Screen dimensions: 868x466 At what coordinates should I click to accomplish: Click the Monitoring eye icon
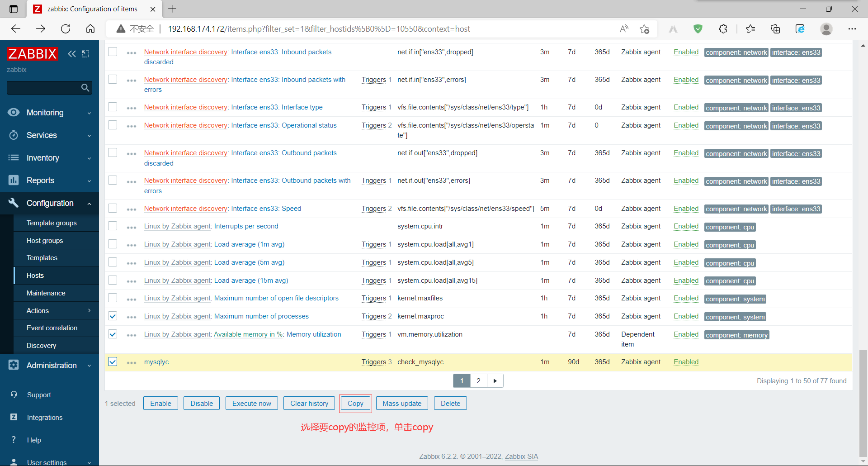[x=14, y=112]
